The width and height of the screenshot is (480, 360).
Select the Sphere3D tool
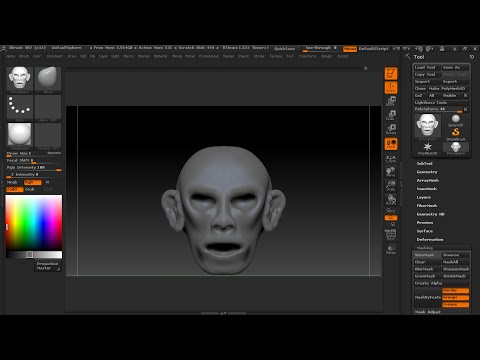(x=456, y=120)
